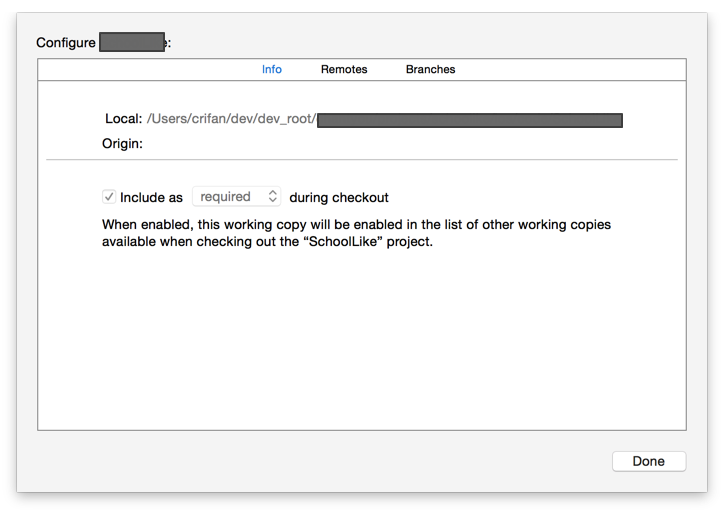Click the Origin: label

(122, 144)
